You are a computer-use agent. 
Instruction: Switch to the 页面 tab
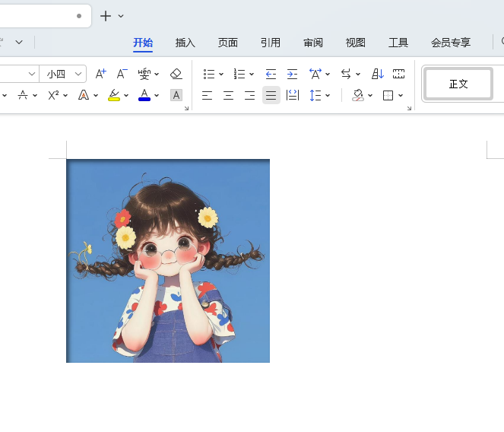[228, 43]
